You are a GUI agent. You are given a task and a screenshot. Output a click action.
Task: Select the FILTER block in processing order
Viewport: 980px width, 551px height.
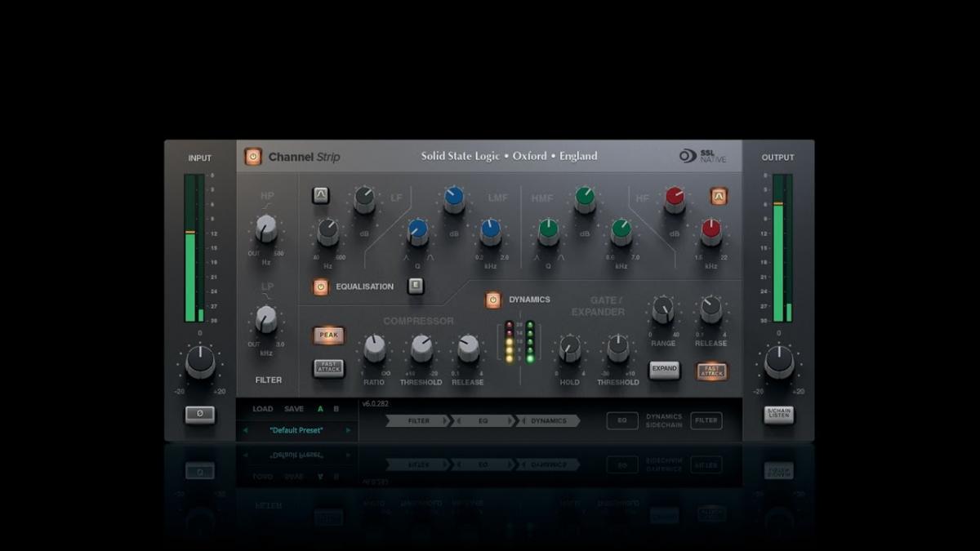[418, 421]
